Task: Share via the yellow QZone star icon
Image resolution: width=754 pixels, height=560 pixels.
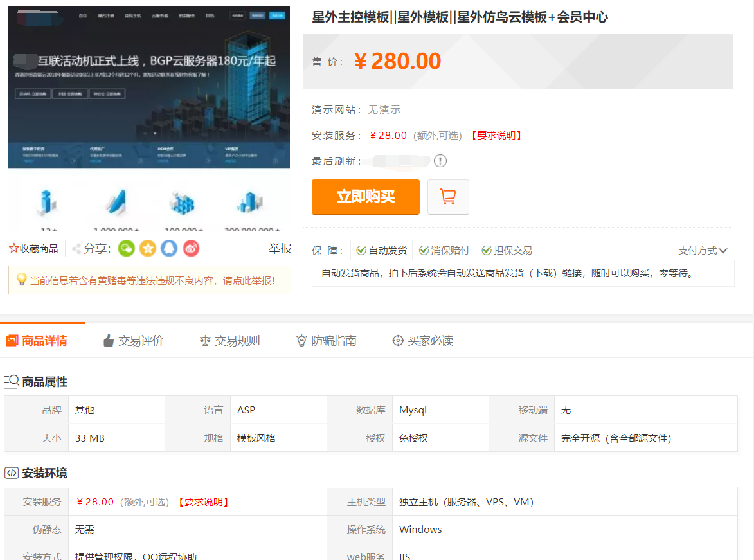Action: click(148, 248)
